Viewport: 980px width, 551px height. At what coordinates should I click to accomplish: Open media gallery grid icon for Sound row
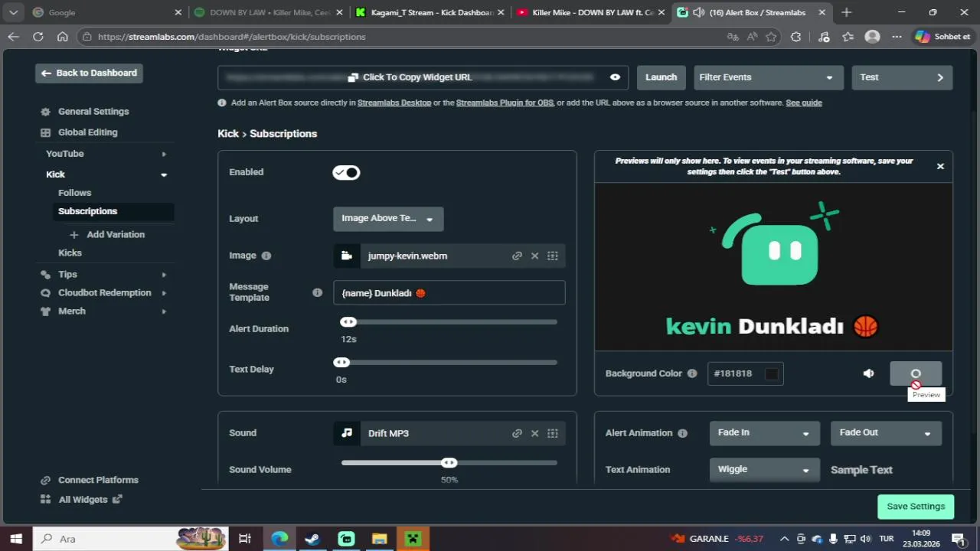pyautogui.click(x=553, y=433)
